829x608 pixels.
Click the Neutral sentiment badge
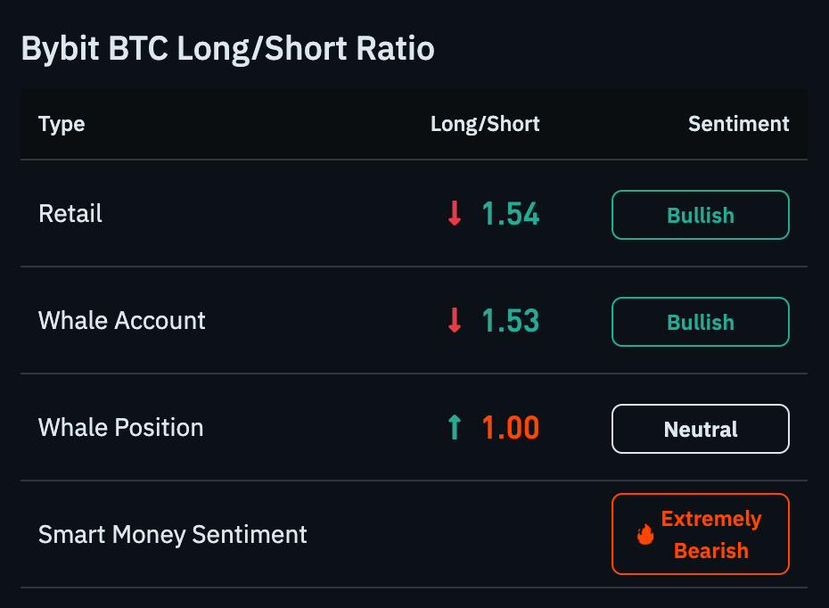coord(701,429)
